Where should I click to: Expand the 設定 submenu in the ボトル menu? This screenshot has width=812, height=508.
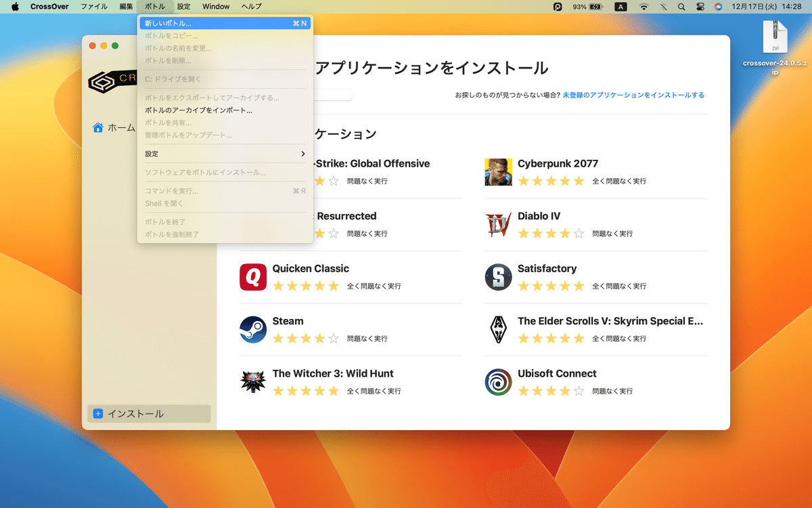[225, 154]
